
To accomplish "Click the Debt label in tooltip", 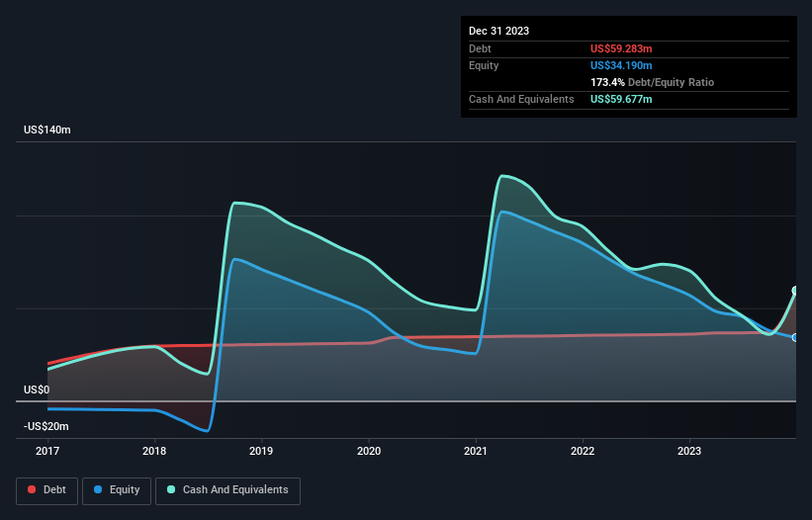I will point(480,48).
